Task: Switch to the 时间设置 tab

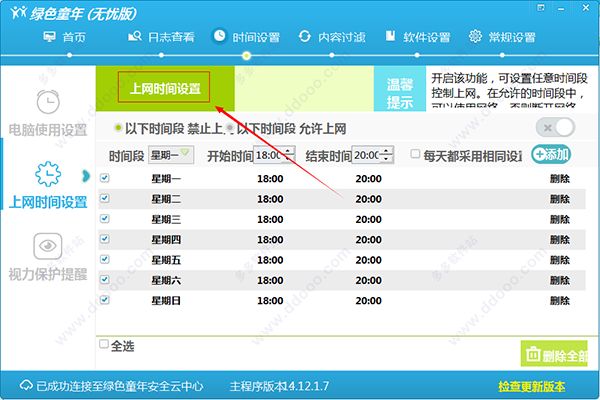Action: pyautogui.click(x=246, y=37)
